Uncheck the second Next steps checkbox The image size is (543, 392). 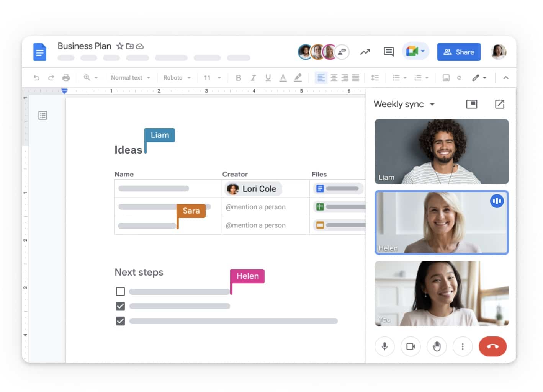tap(120, 306)
